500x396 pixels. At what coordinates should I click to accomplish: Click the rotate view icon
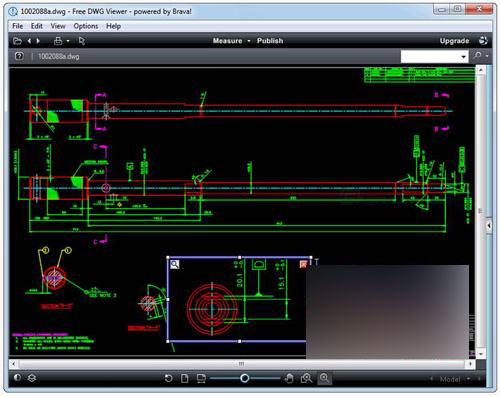tap(168, 378)
